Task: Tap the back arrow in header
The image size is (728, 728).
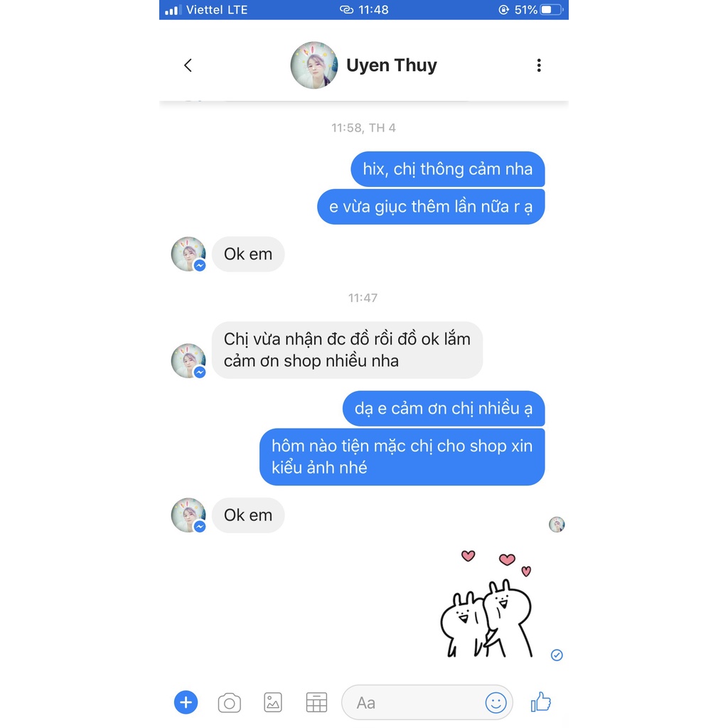Action: pos(188,65)
